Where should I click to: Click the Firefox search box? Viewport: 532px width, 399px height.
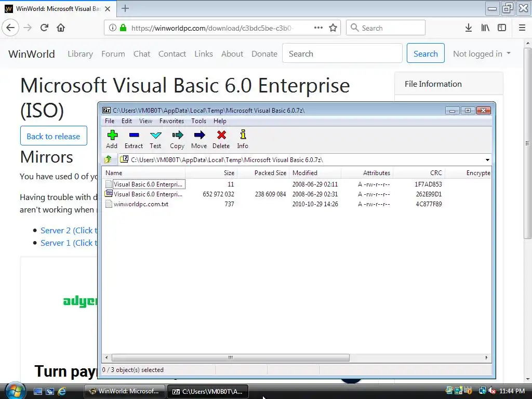385,28
